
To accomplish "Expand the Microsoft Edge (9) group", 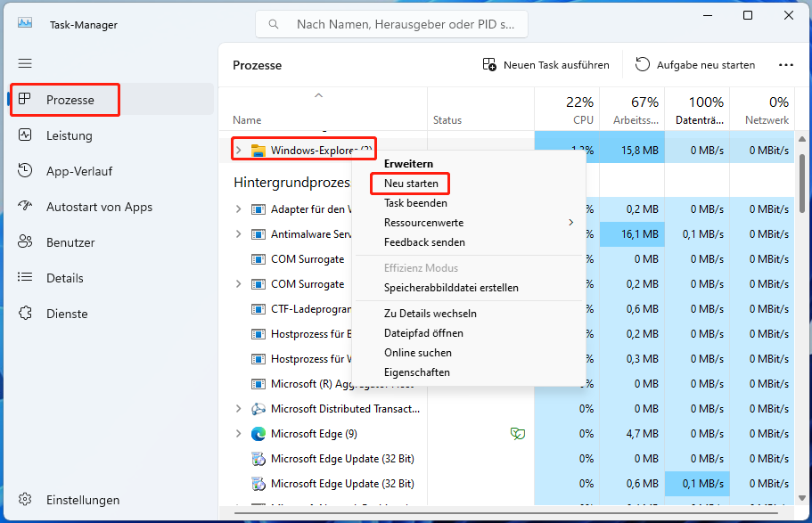I will point(239,433).
